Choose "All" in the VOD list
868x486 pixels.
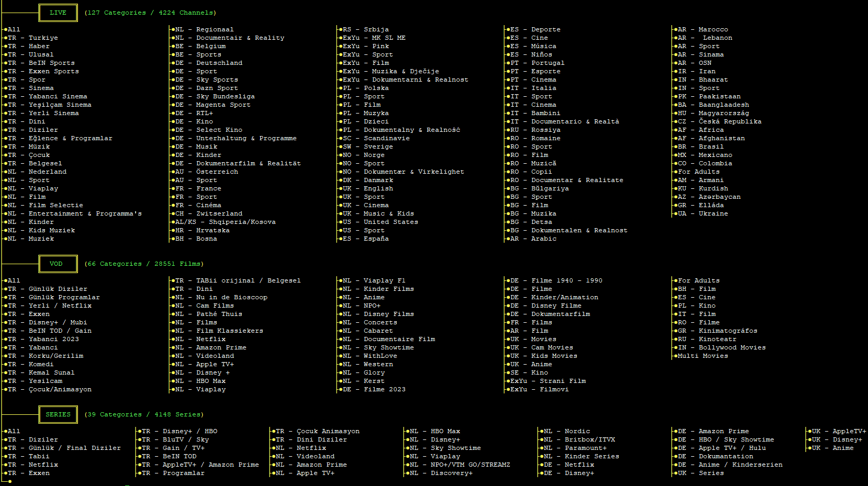(14, 280)
